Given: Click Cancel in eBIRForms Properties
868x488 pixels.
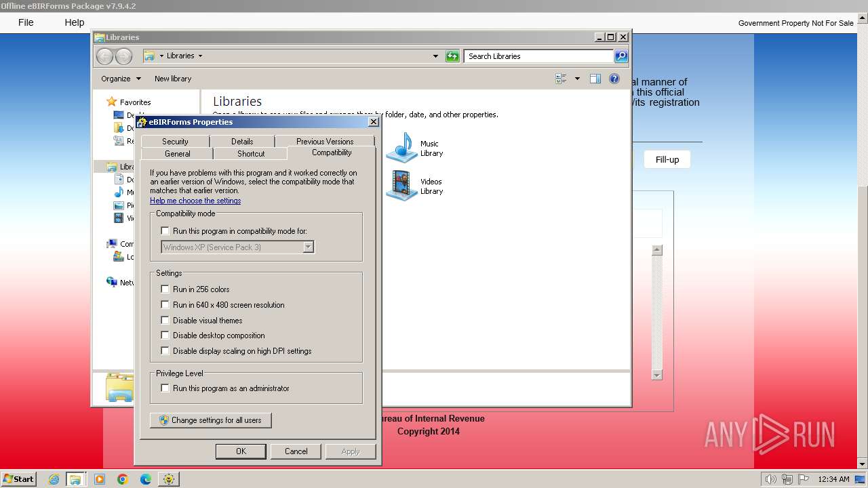Looking at the screenshot, I should pyautogui.click(x=296, y=451).
